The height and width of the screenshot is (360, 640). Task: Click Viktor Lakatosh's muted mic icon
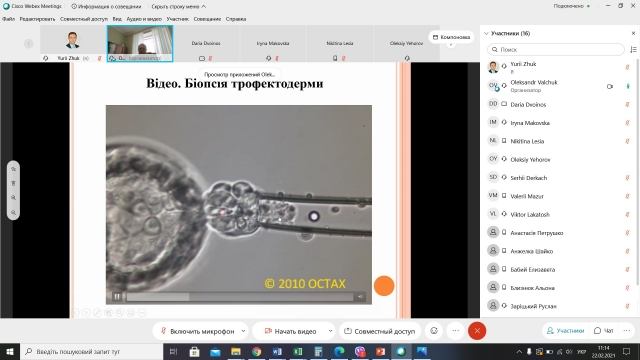tap(627, 214)
